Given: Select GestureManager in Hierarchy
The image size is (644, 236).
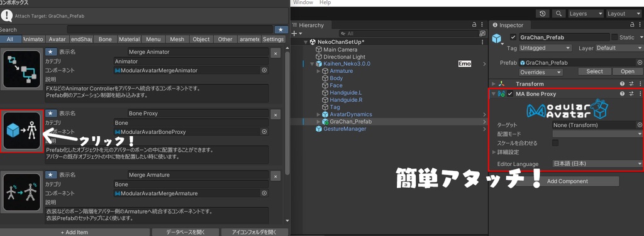Looking at the screenshot, I should [x=344, y=129].
